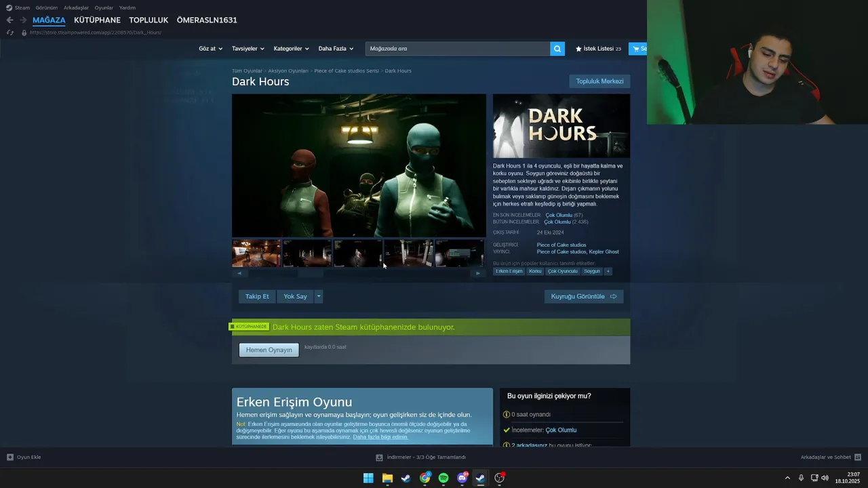Open the dropdown arrow beside Yok Say
Image resolution: width=868 pixels, height=488 pixels.
(319, 296)
